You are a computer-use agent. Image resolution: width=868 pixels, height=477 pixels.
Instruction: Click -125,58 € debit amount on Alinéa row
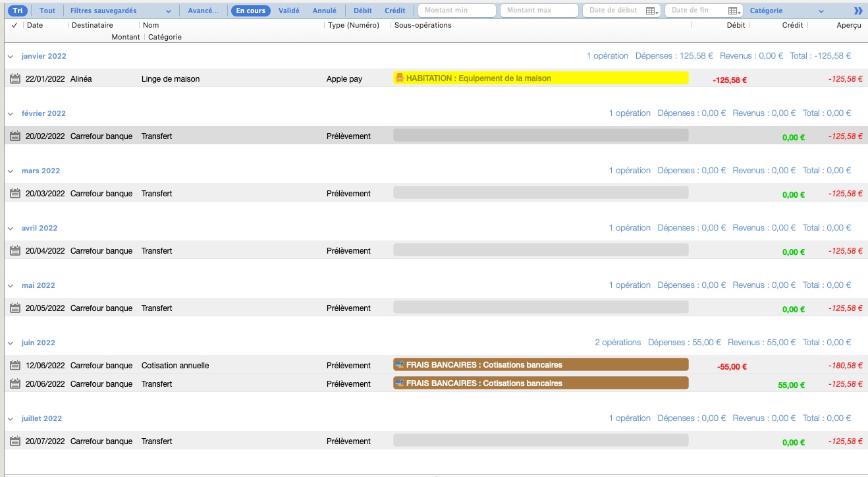tap(730, 80)
